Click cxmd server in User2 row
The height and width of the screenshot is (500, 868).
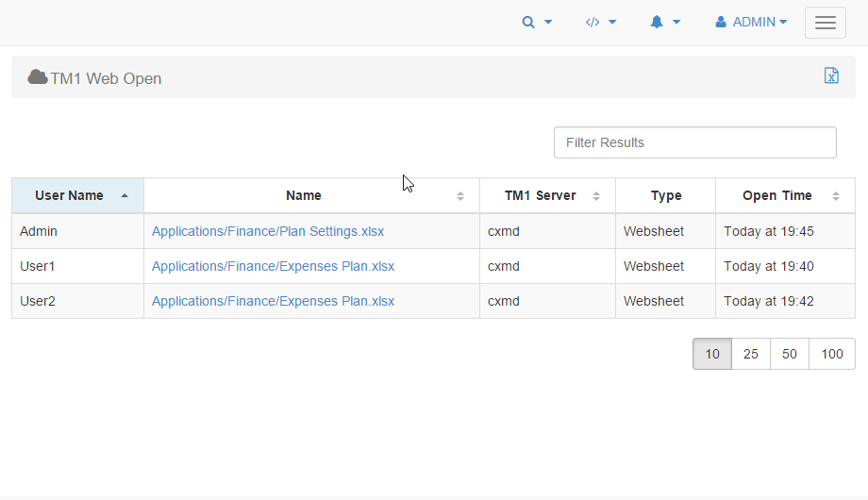[547, 301]
